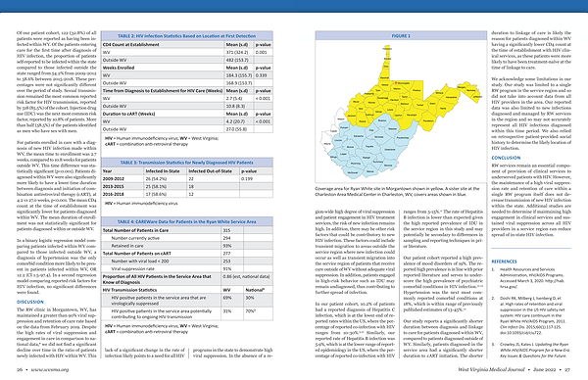Click the Table 4 CAREWare Data header
Screen dimensions: 588x380
tap(187, 222)
